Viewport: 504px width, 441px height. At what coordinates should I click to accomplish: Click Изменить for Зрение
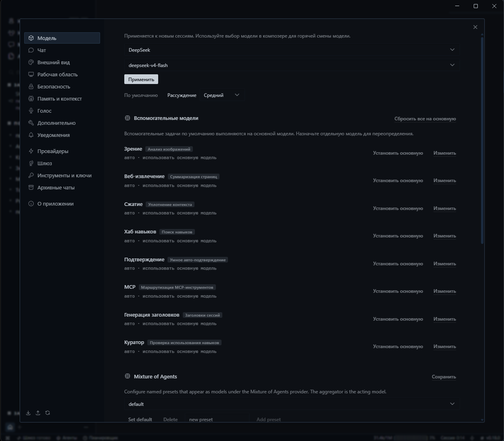[445, 153]
